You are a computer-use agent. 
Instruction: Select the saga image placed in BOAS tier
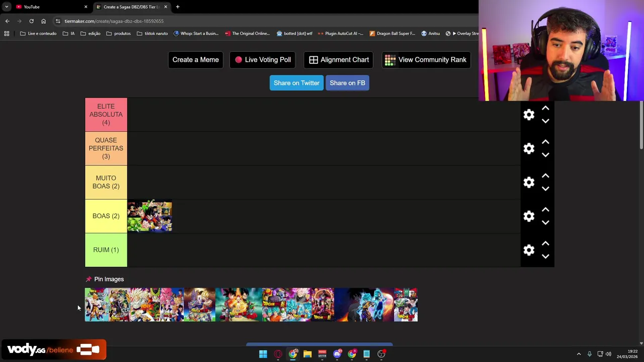[150, 216]
